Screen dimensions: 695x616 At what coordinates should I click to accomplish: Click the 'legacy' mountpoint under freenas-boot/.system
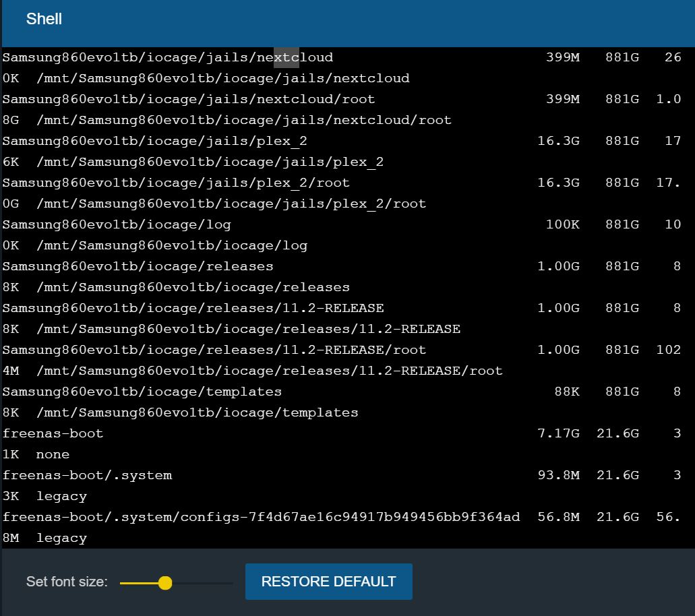[x=61, y=496]
